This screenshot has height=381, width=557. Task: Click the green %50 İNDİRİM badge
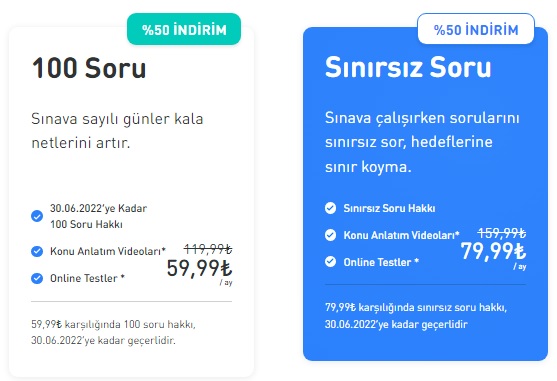tap(184, 29)
